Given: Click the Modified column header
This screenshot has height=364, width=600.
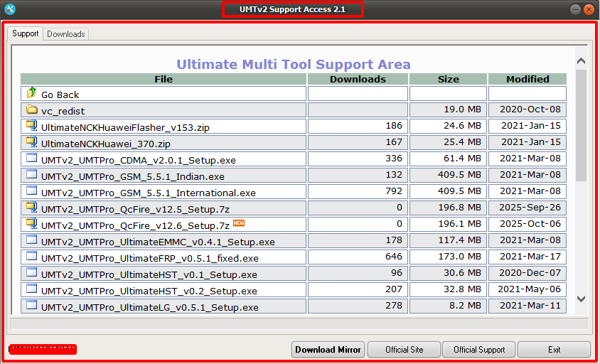Looking at the screenshot, I should [x=527, y=79].
